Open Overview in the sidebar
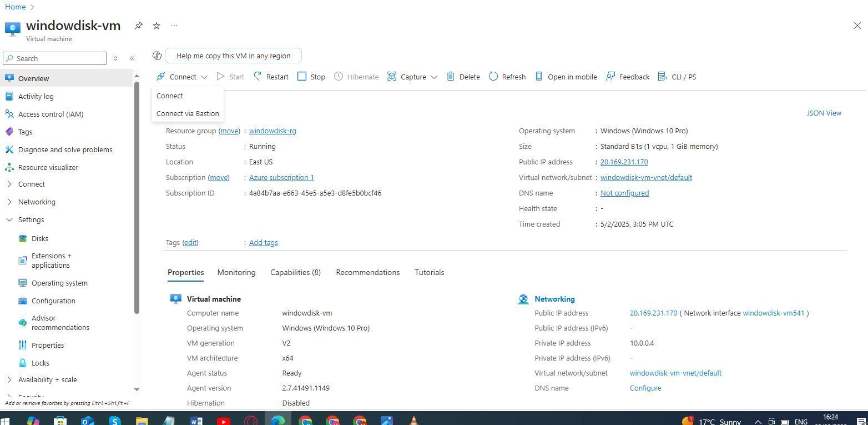Screen dimensions: 868x425 67,78
